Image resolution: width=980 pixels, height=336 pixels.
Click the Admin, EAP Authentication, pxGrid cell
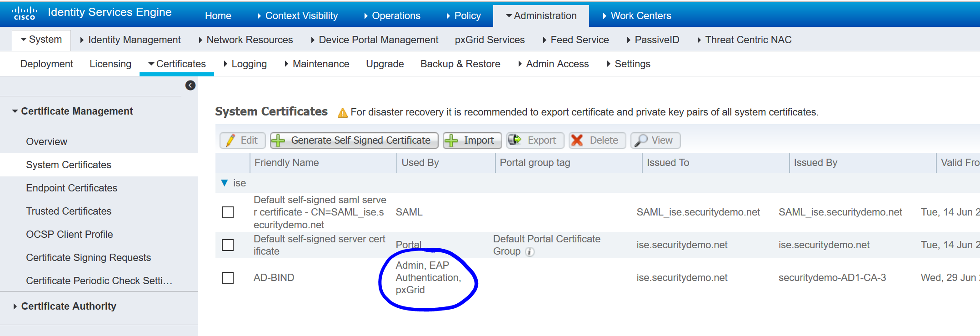(x=428, y=278)
